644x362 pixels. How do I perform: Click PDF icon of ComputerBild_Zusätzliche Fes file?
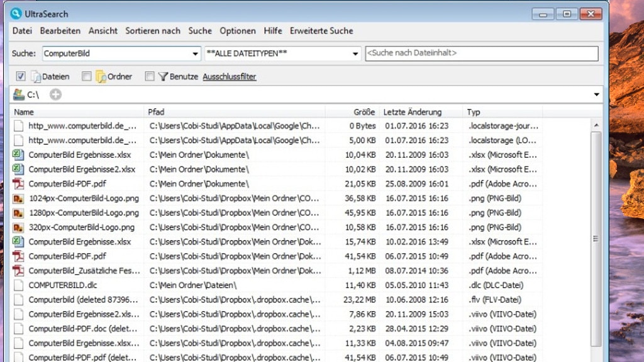18,270
